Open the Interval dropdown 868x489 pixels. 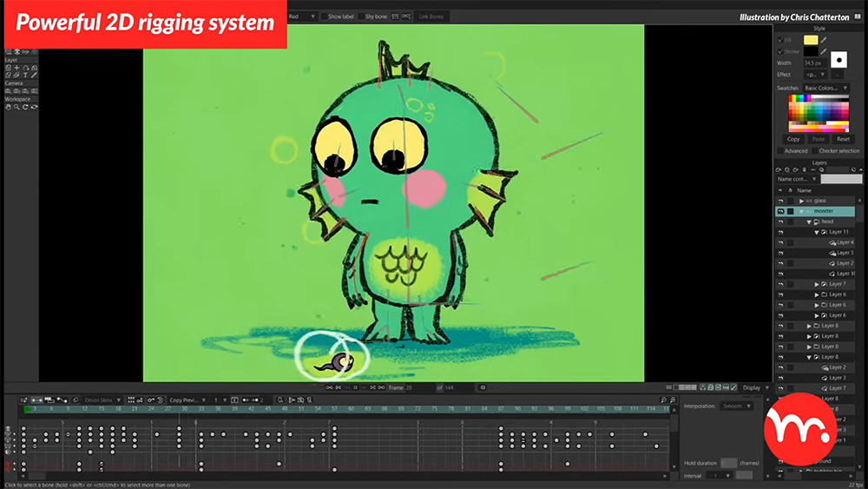click(720, 476)
